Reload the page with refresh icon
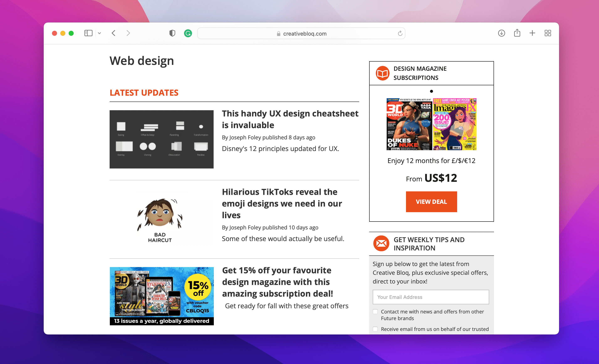 click(x=400, y=33)
